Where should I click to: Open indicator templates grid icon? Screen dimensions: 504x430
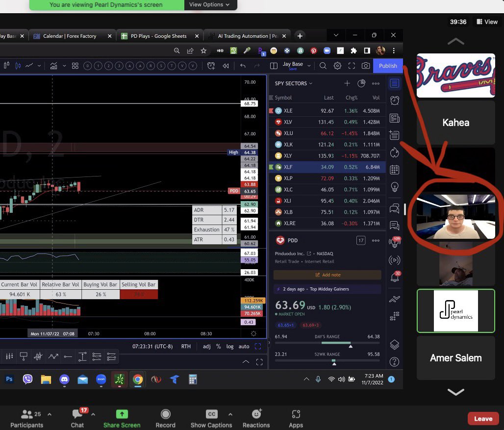pyautogui.click(x=75, y=66)
